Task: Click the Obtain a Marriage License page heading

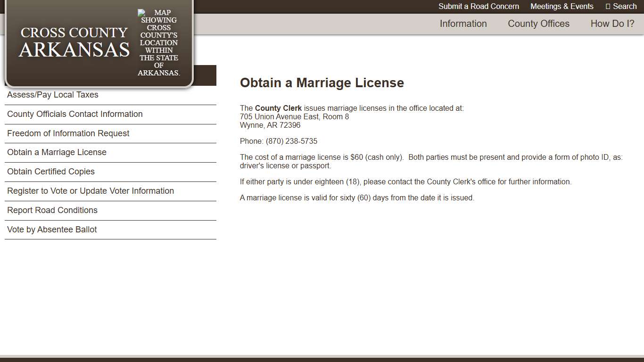Action: (x=322, y=82)
